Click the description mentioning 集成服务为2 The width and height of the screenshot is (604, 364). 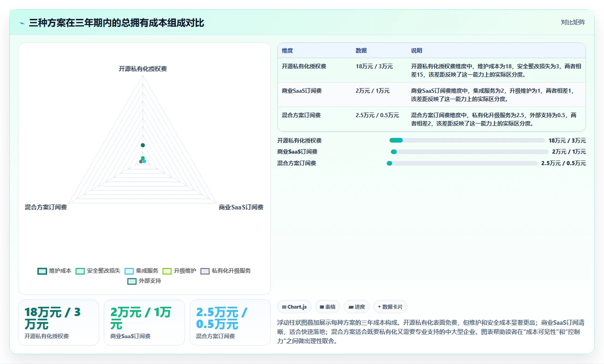(494, 95)
